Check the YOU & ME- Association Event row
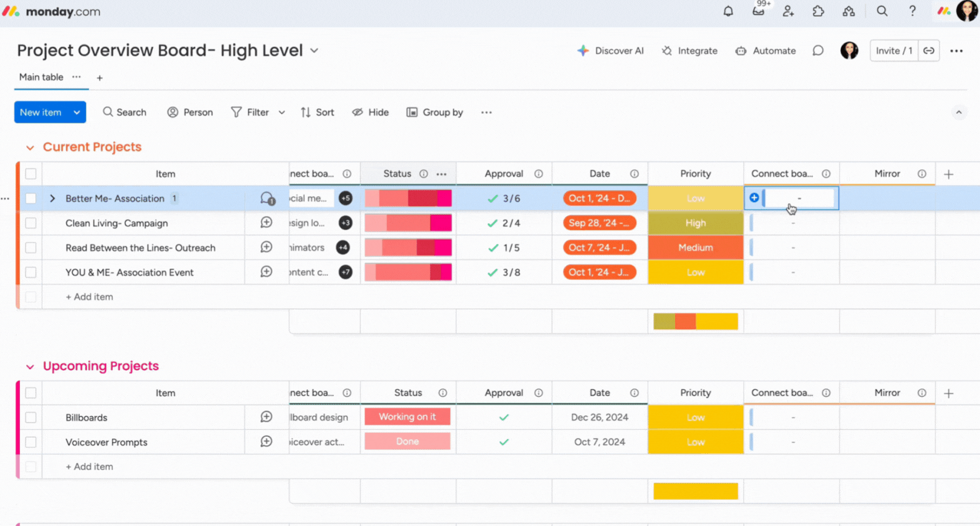The height and width of the screenshot is (526, 980). [x=31, y=272]
